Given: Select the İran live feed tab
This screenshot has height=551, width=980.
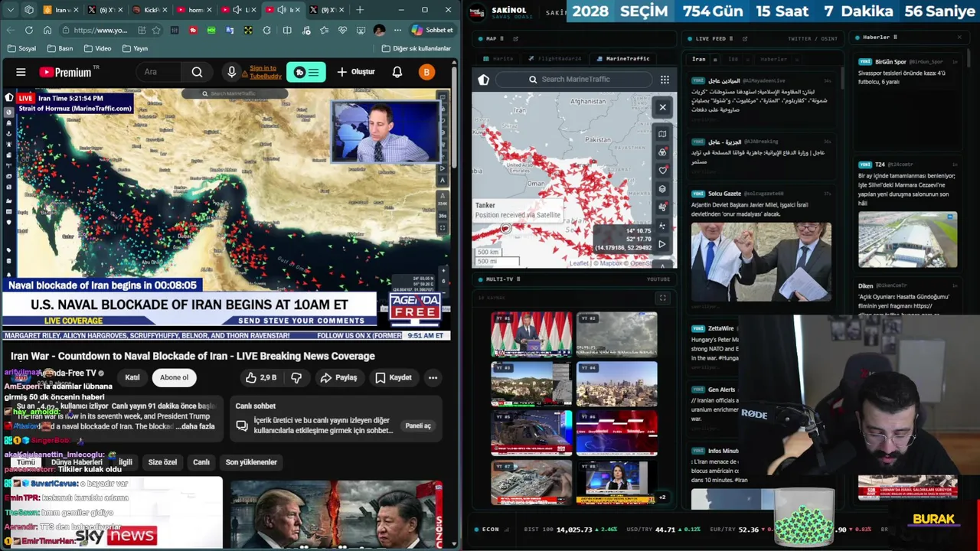Looking at the screenshot, I should click(x=699, y=59).
